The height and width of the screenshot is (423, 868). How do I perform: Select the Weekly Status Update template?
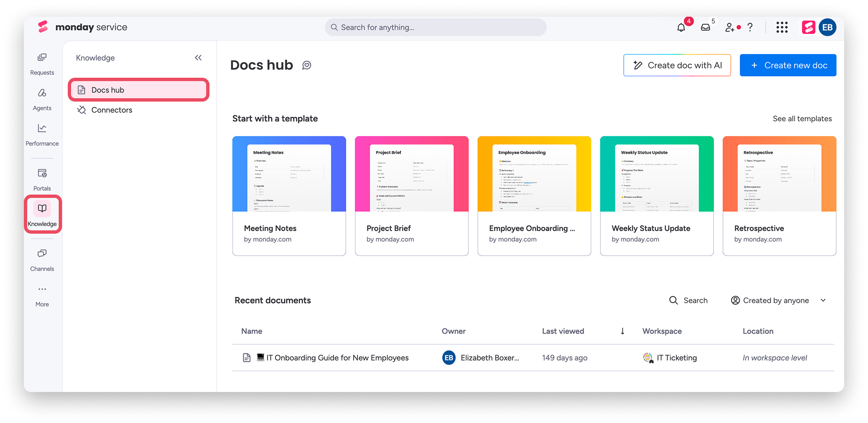coord(657,196)
